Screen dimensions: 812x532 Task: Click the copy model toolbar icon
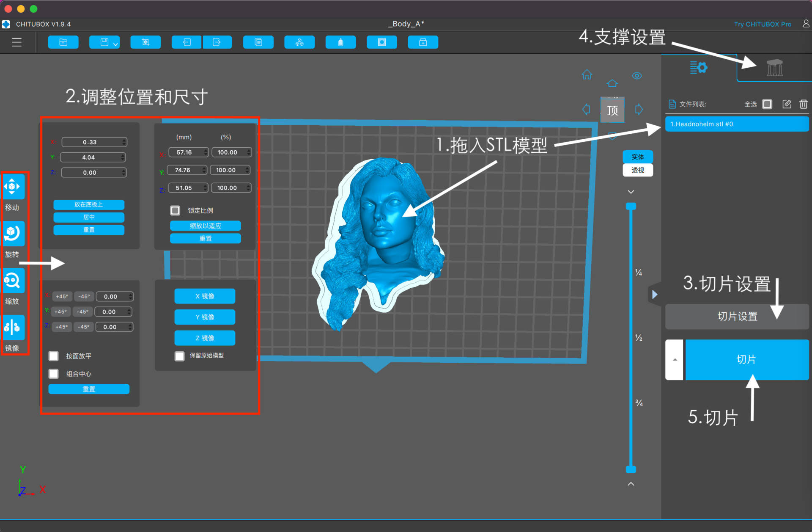258,42
